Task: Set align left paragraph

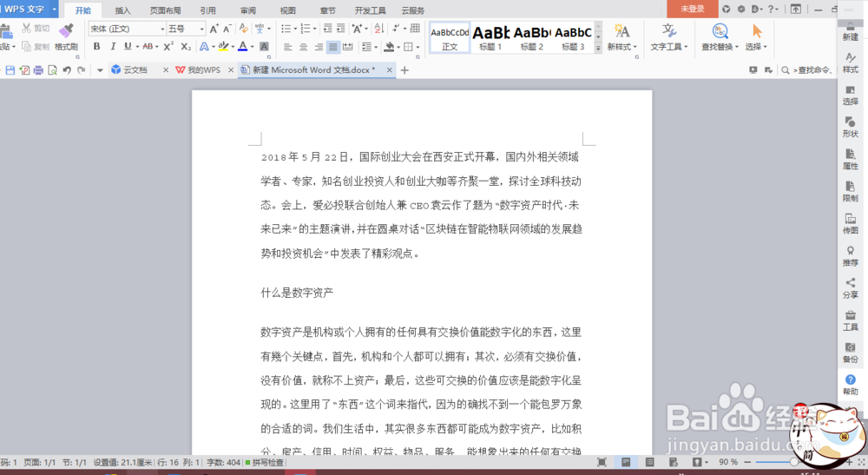Action: pos(288,47)
